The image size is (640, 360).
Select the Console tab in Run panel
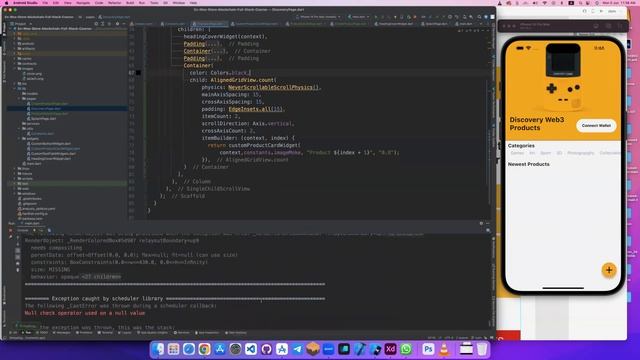[22, 230]
